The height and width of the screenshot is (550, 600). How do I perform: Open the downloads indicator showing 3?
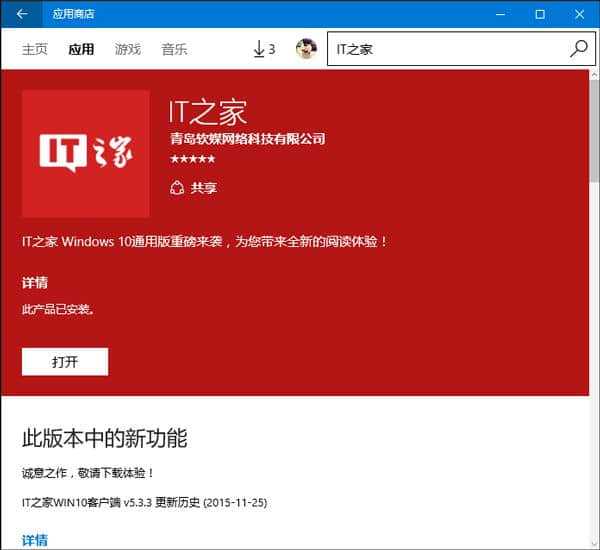coord(264,49)
